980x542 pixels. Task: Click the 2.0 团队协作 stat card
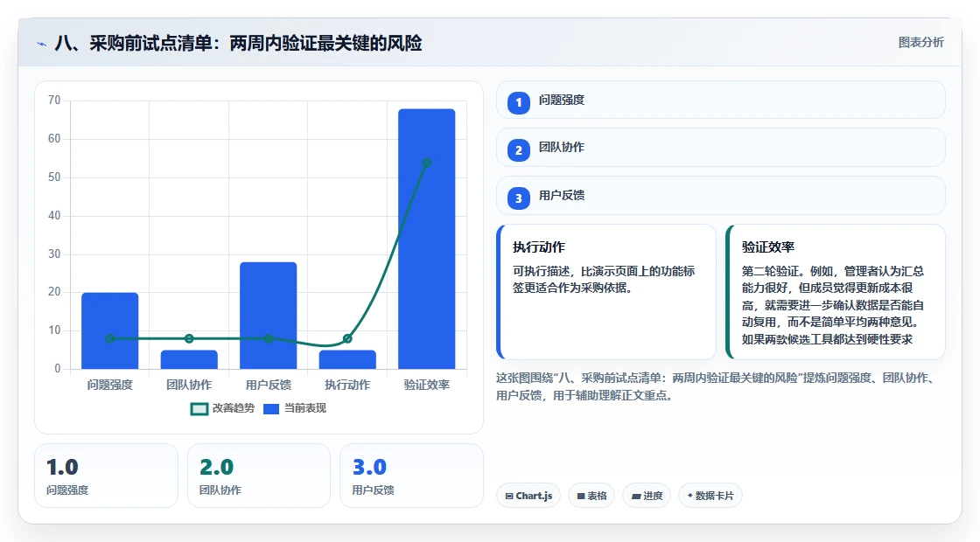[259, 476]
